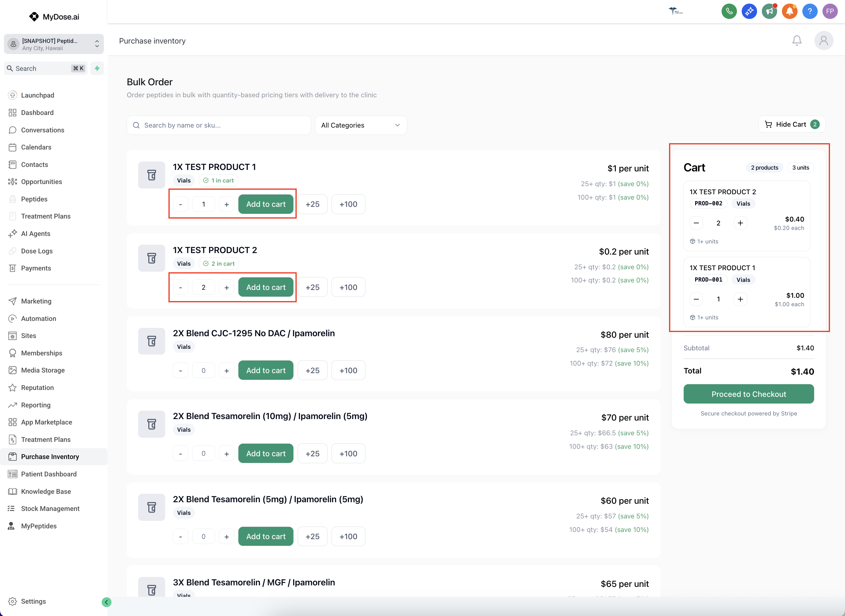Click the green lightning quick action icon
This screenshot has height=616, width=845.
coord(97,68)
